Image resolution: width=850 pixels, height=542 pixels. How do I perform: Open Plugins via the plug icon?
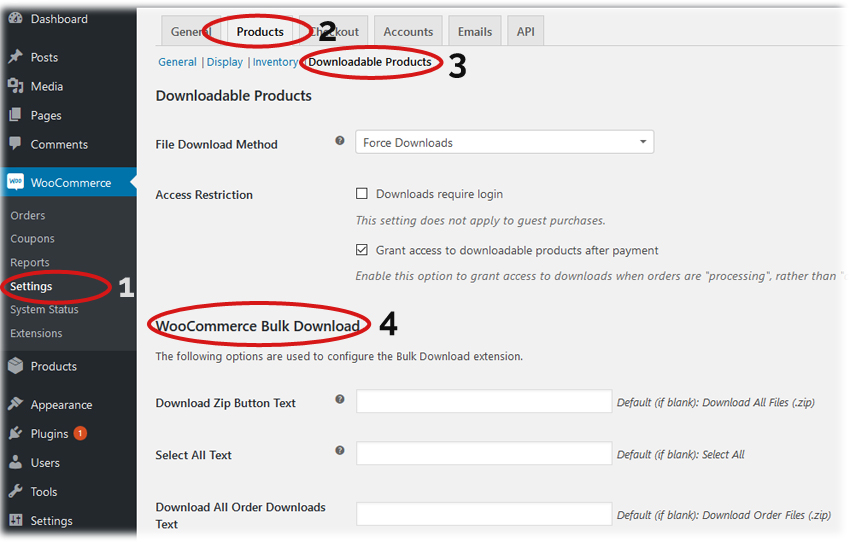tap(15, 434)
